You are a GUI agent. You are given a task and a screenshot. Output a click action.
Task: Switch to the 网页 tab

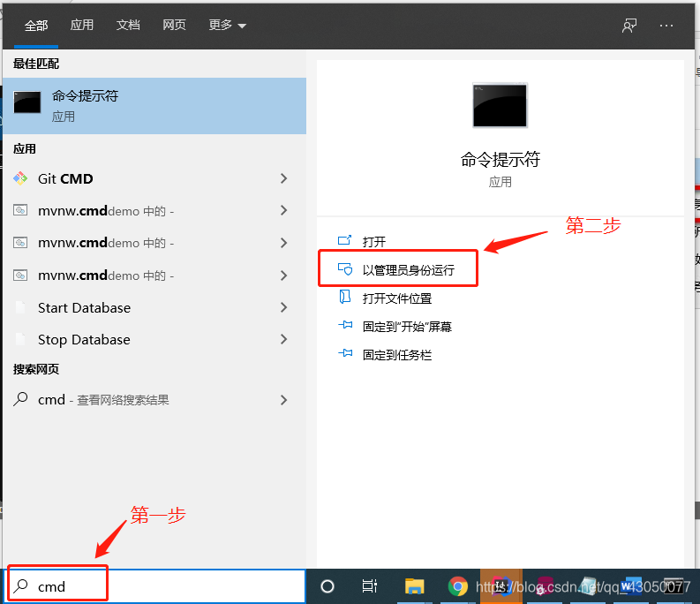pyautogui.click(x=174, y=25)
